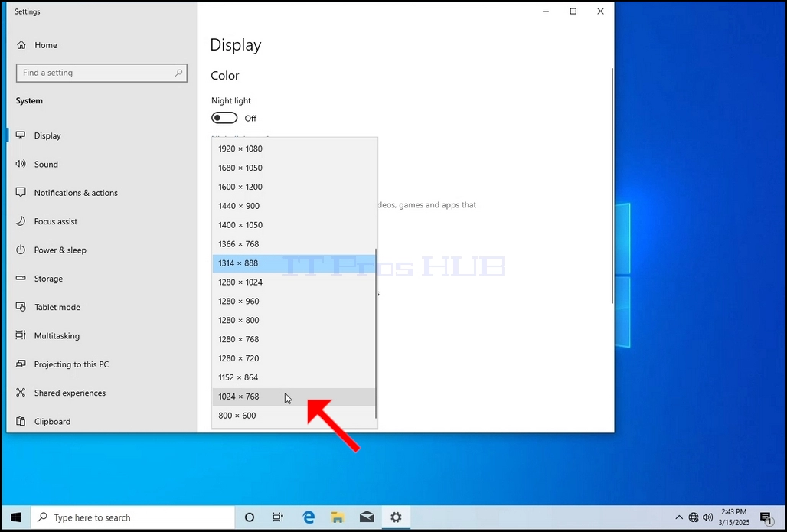This screenshot has width=787, height=532.
Task: Click the Tablet mode icon
Action: pos(21,307)
